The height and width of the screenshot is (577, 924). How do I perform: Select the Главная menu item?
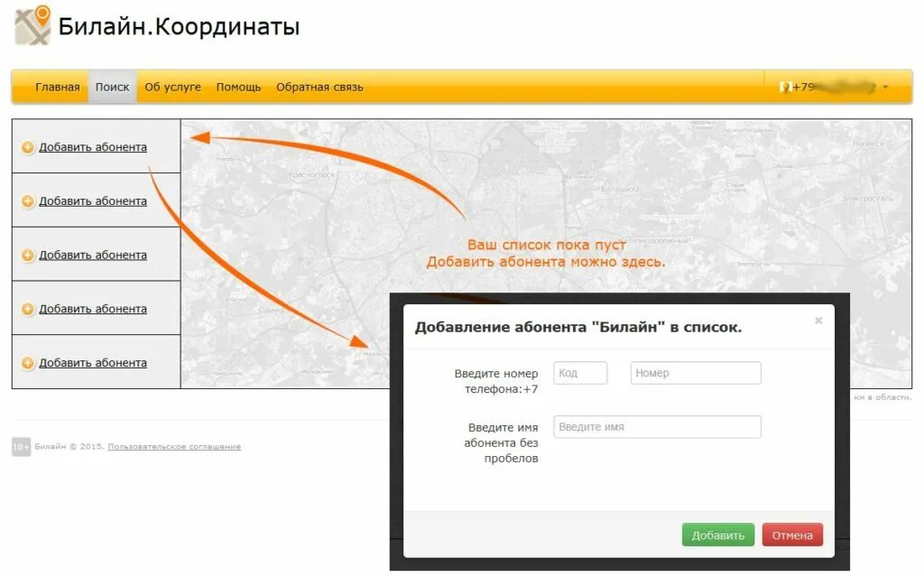pos(57,88)
